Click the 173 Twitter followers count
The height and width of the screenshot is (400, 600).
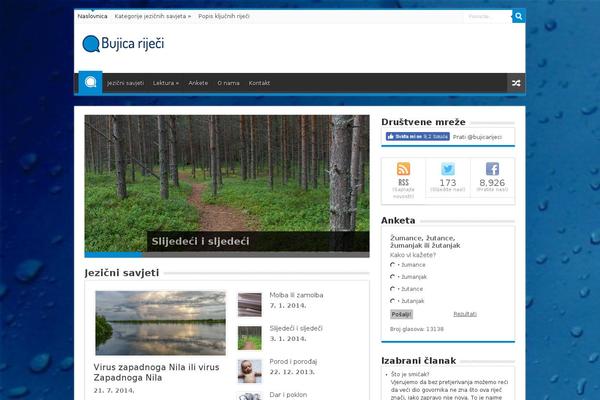(448, 183)
